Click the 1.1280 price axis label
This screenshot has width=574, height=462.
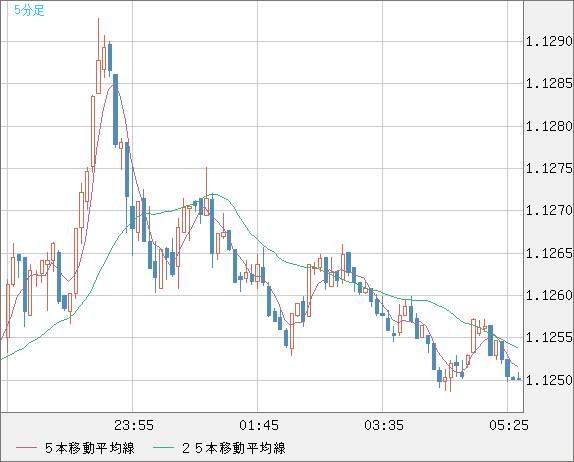549,126
